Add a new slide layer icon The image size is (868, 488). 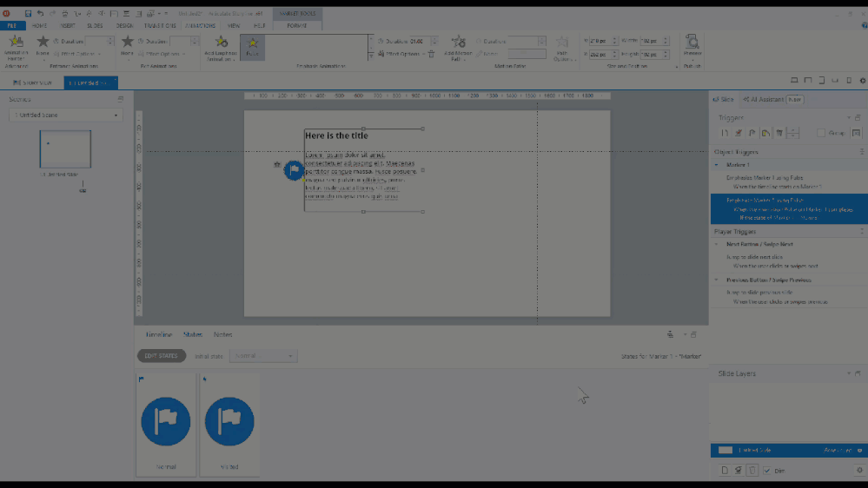coord(725,471)
